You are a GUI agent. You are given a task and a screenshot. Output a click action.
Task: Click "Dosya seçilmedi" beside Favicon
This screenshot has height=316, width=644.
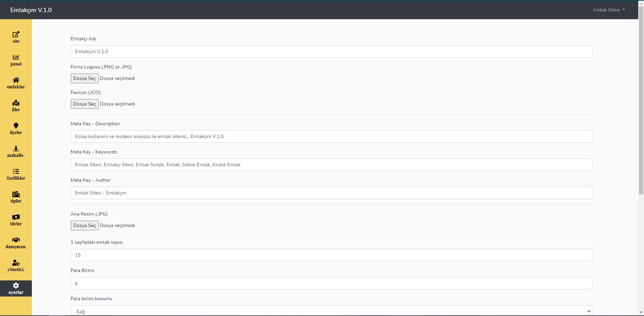117,104
